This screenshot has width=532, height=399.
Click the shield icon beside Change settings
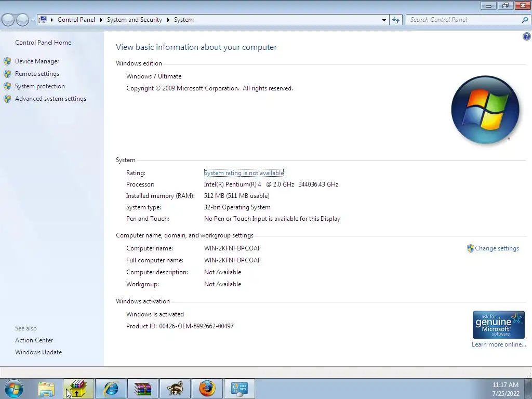(x=470, y=248)
